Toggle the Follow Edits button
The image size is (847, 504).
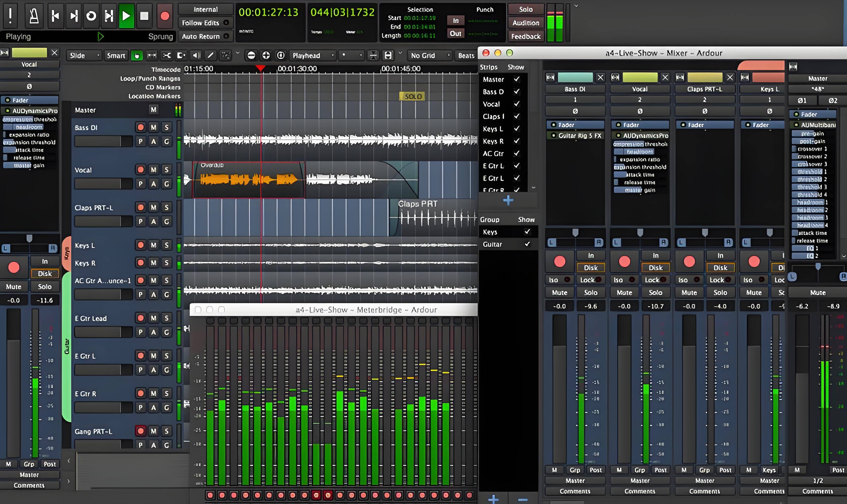204,23
